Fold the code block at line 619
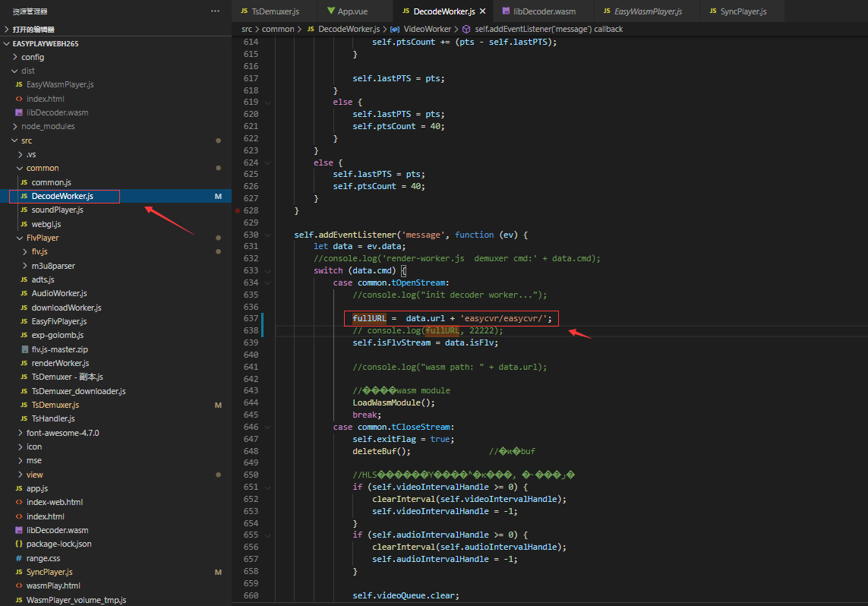This screenshot has width=868, height=606. point(268,103)
